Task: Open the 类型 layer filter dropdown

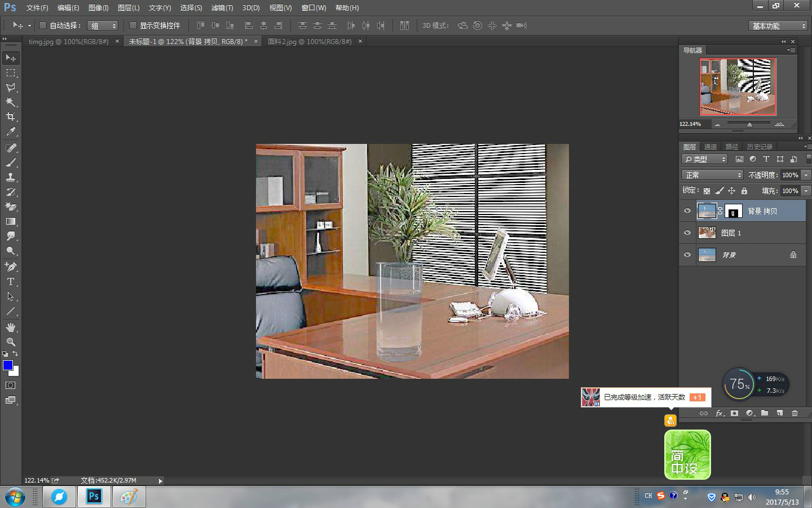Action: pyautogui.click(x=705, y=159)
